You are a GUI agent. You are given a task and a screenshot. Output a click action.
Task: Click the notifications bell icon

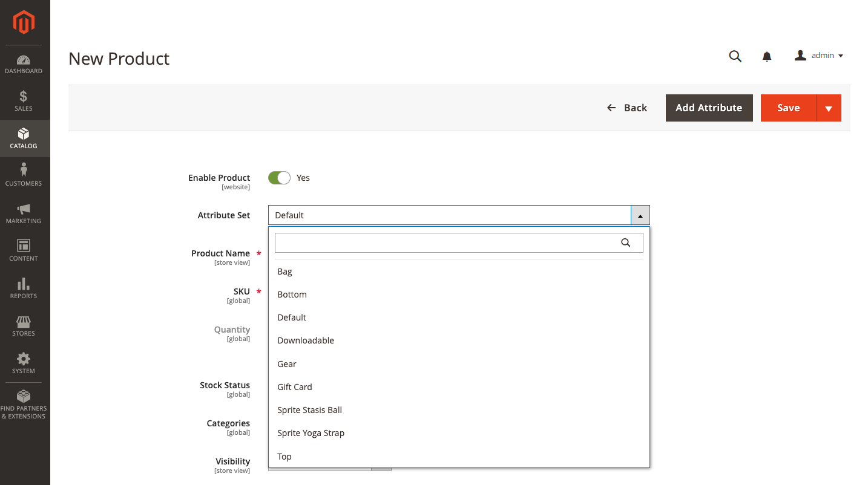(x=767, y=56)
